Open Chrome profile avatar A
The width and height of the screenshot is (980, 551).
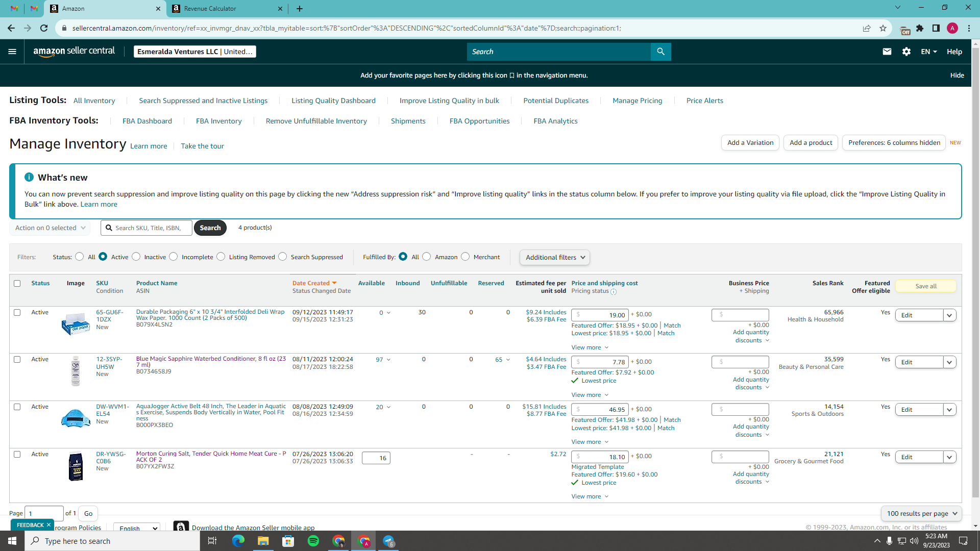(x=952, y=28)
